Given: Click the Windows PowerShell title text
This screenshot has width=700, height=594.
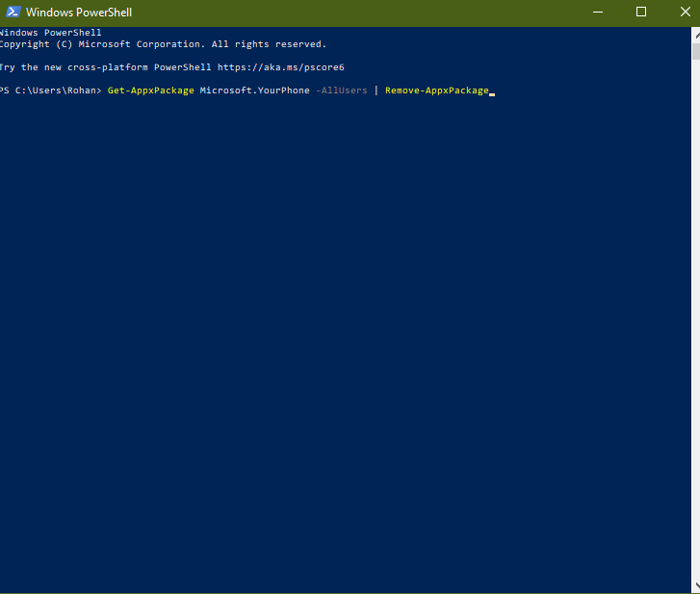Looking at the screenshot, I should 79,13.
